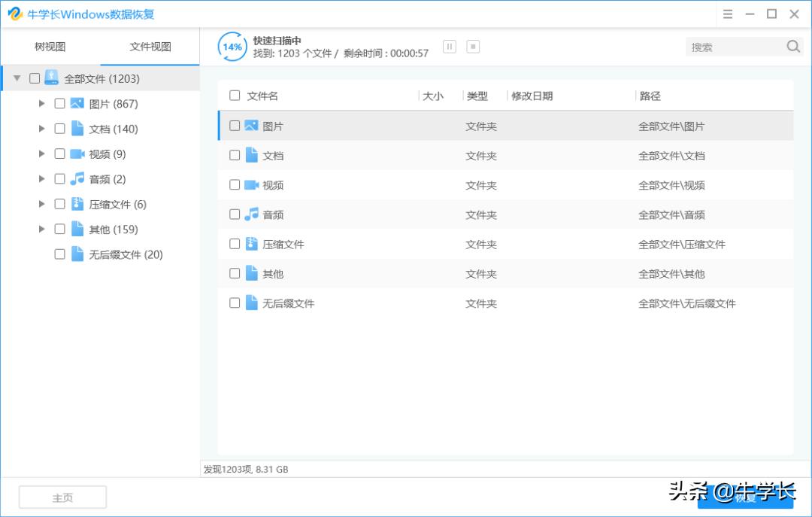This screenshot has width=812, height=517.
Task: Expand the 图片 node in tree view
Action: coord(42,103)
